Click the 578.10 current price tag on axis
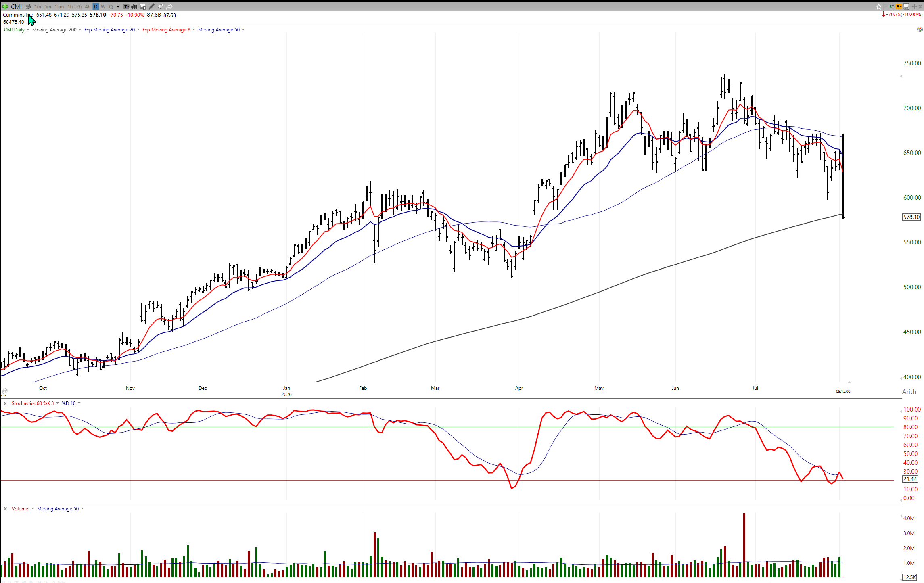Image resolution: width=924 pixels, height=583 pixels. pyautogui.click(x=911, y=217)
